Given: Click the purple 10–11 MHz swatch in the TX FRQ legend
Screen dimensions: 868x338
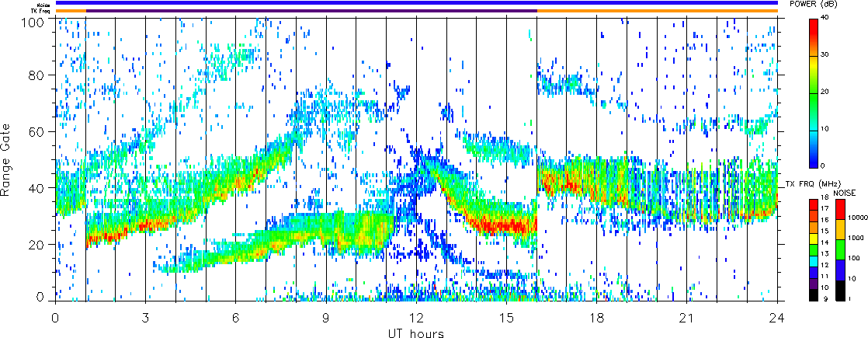Looking at the screenshot, I should (x=814, y=283).
